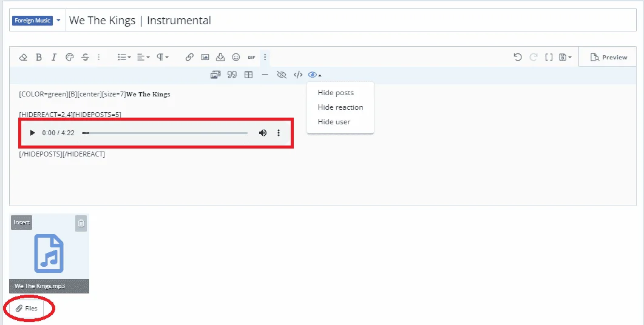Open the audio player more options
The image size is (644, 325).
(279, 133)
